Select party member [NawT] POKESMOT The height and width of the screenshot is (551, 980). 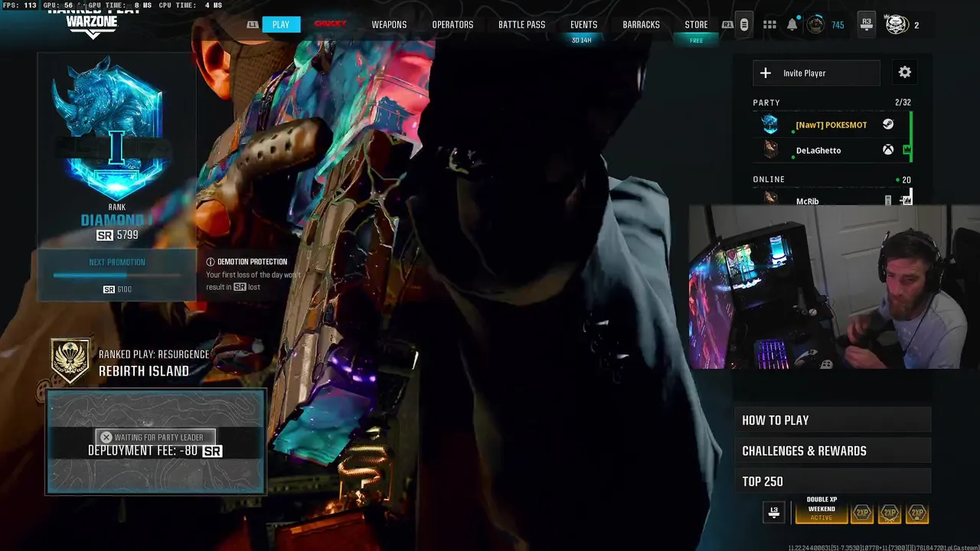click(x=831, y=125)
